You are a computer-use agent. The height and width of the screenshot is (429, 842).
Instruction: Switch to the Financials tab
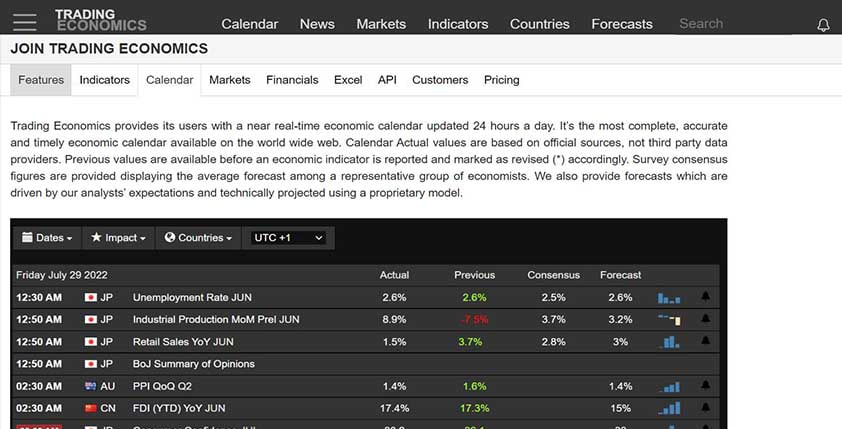292,80
